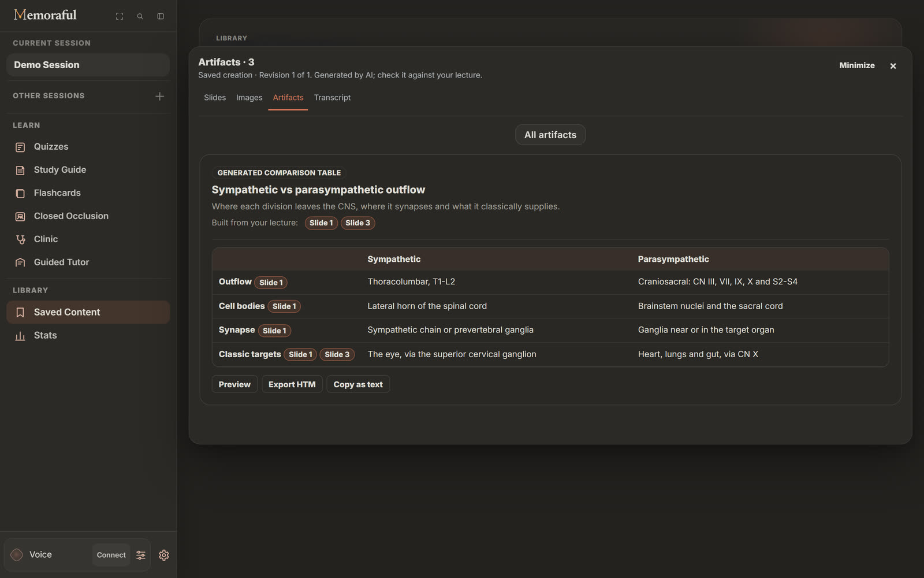Click the Clinic stethoscope icon
The height and width of the screenshot is (578, 924).
click(x=20, y=239)
